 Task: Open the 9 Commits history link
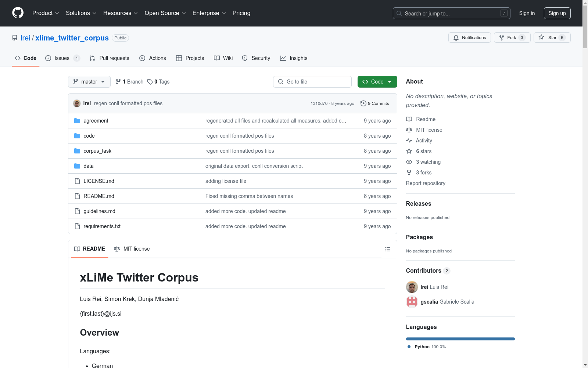coord(375,103)
